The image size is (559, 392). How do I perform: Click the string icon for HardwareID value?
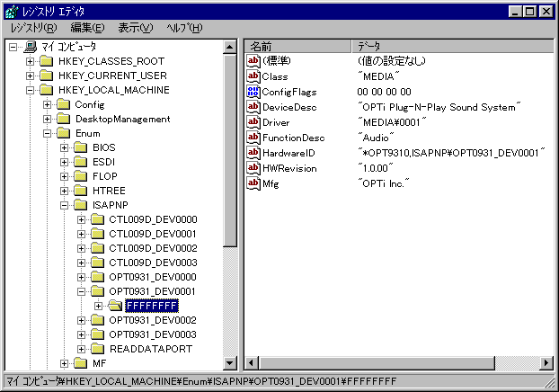click(253, 153)
